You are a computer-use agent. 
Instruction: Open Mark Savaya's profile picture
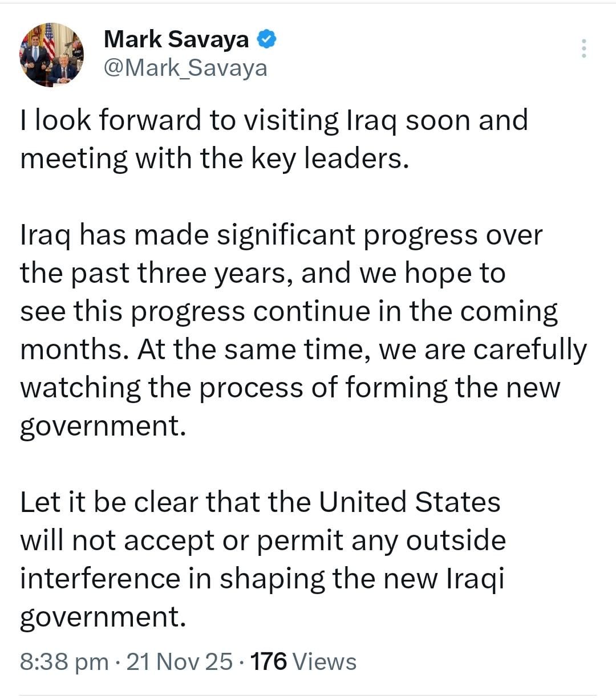click(x=52, y=55)
